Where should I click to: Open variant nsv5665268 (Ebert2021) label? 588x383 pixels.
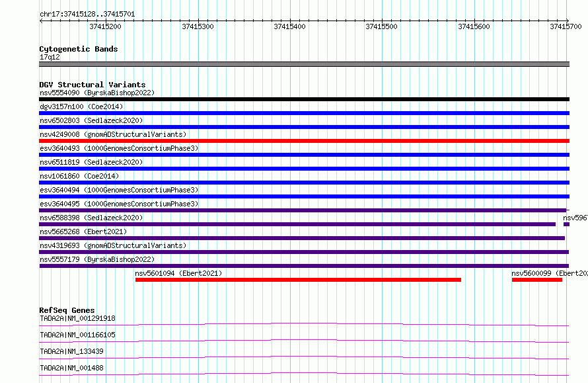click(x=83, y=232)
